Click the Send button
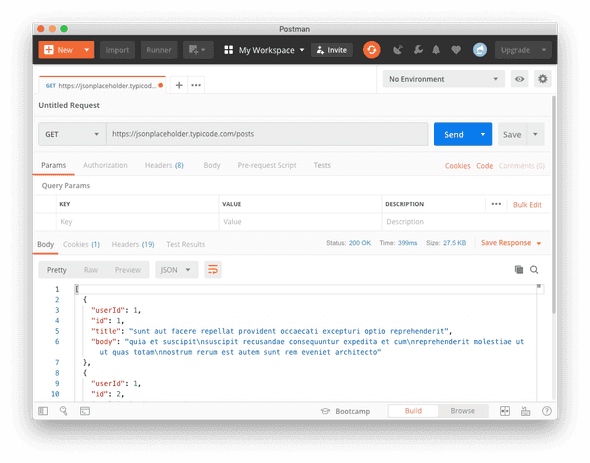 [454, 134]
